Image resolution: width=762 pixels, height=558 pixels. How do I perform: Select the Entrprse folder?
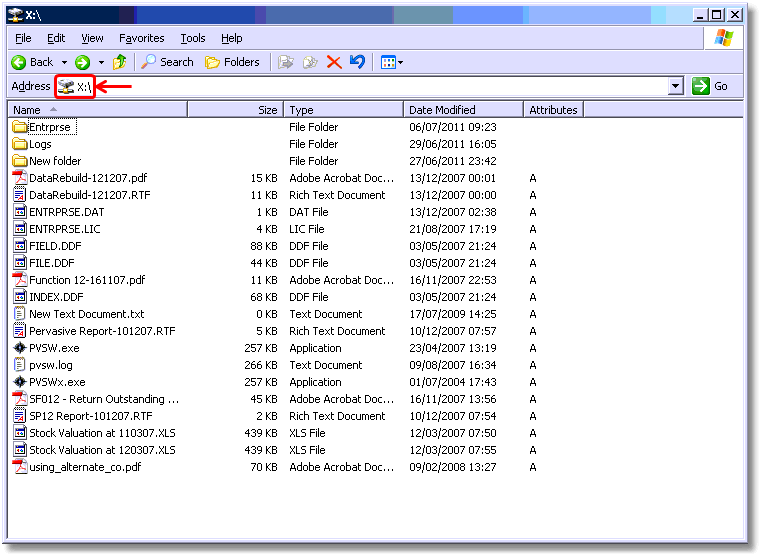pos(51,127)
